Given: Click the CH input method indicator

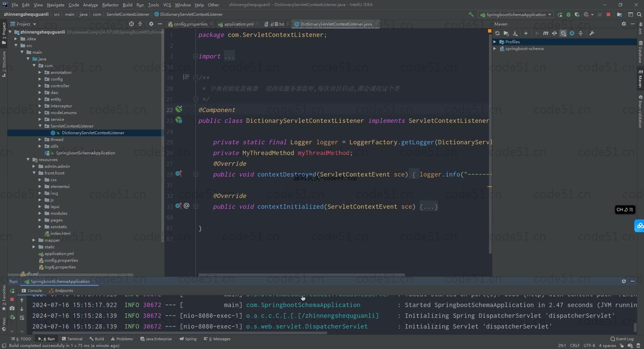Looking at the screenshot, I should [625, 209].
